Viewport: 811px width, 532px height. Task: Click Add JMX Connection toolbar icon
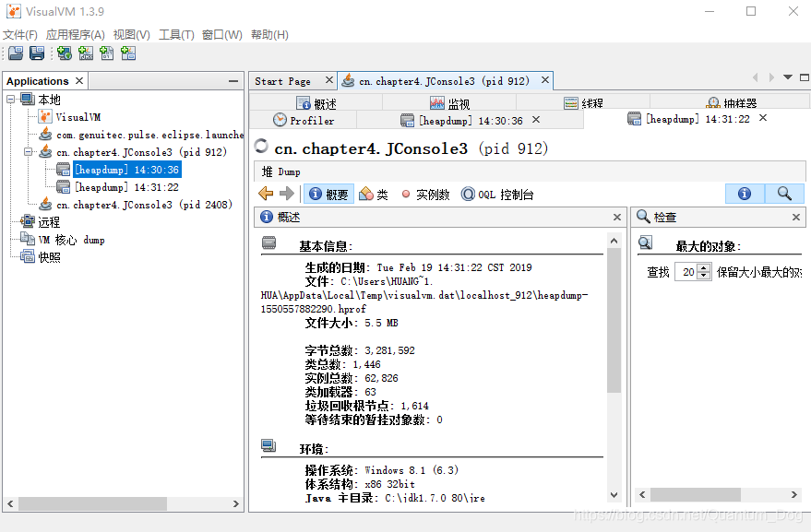coord(85,53)
